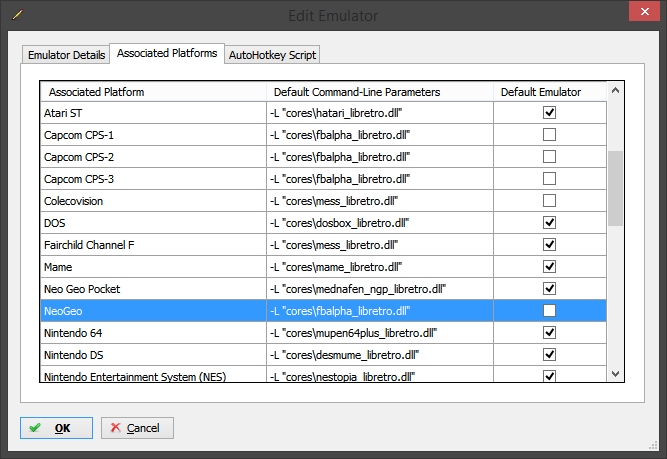Toggle Default Emulator for Mame
667x459 pixels.
point(549,267)
